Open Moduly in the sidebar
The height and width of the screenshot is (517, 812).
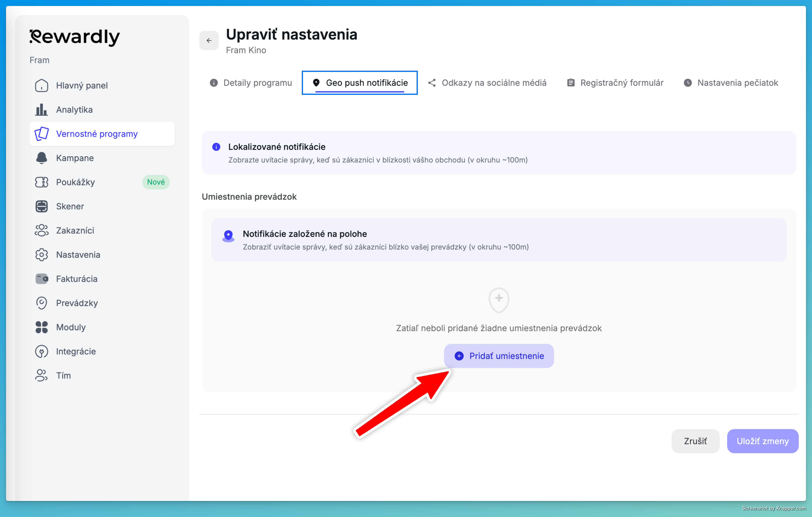click(x=102, y=327)
